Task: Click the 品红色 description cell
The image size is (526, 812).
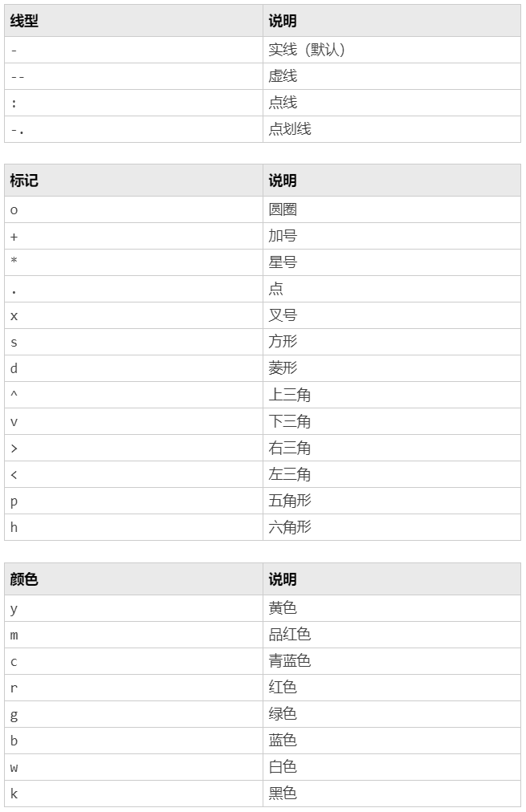Action: click(x=392, y=635)
